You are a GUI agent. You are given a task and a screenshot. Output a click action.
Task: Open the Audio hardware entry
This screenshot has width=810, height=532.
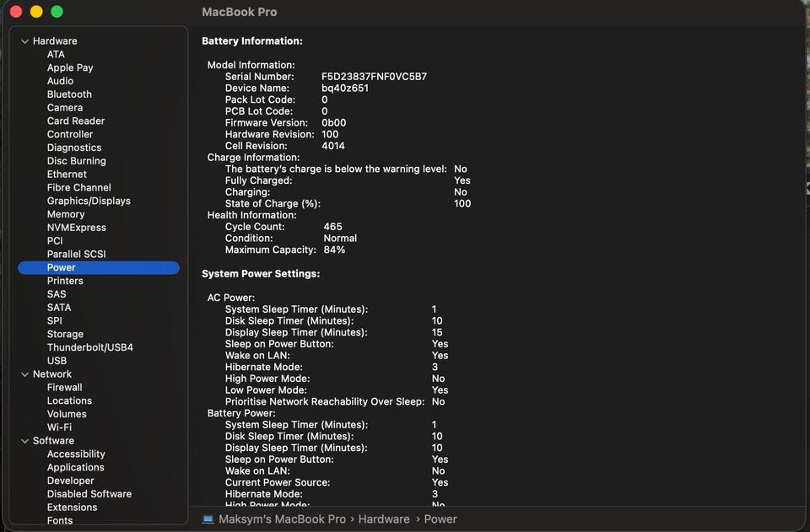pos(60,81)
